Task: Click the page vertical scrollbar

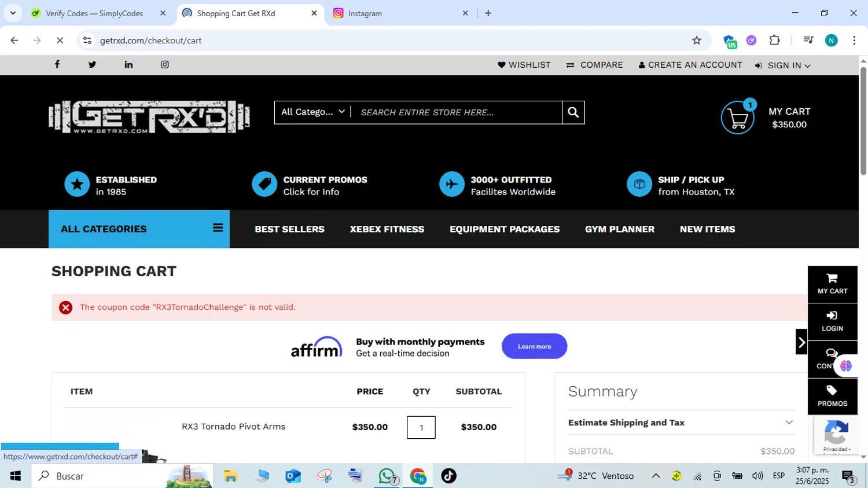Action: (863, 120)
